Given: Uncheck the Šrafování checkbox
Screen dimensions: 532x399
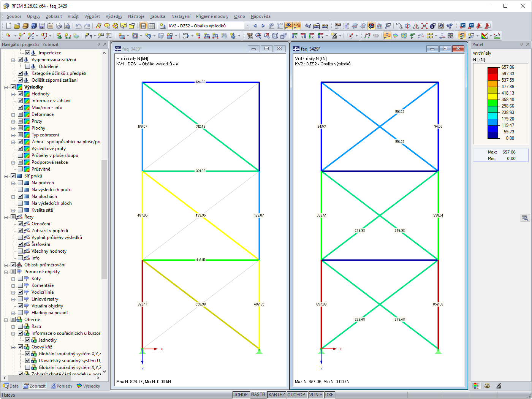Looking at the screenshot, I should [21, 244].
